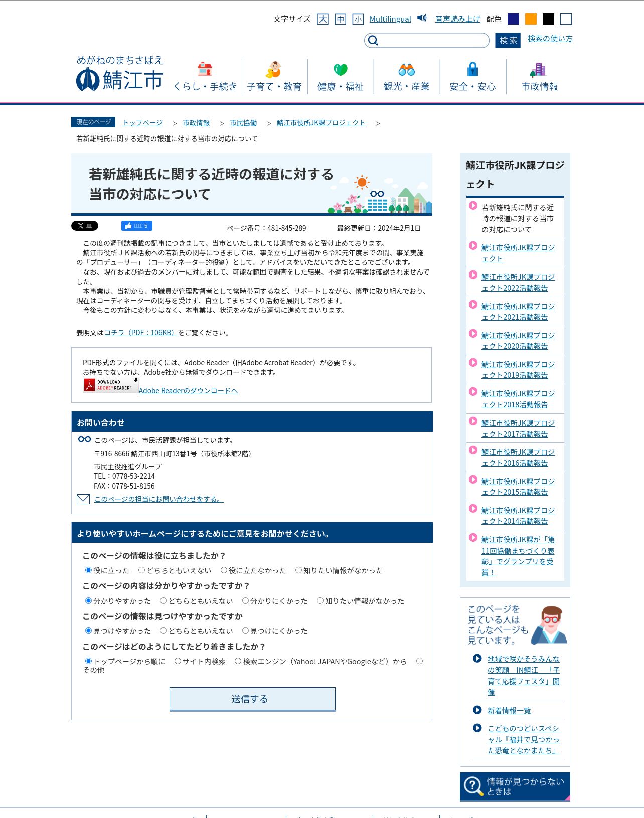This screenshot has width=644, height=818.
Task: Click the X (Twitter) share button
Action: pos(85,226)
